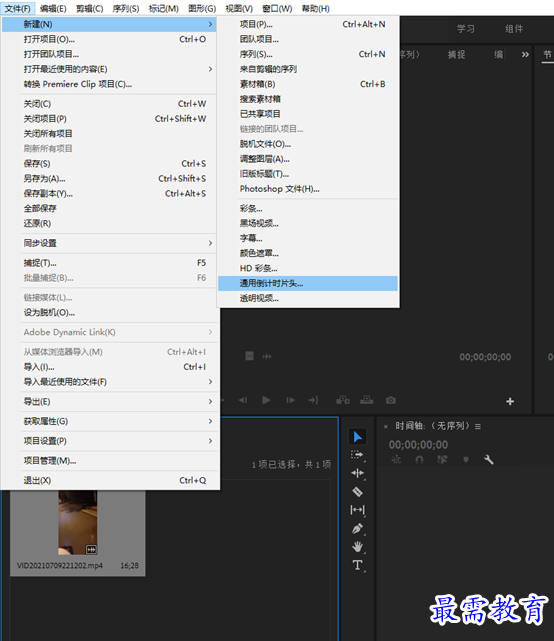This screenshot has width=554, height=641.
Task: Choose 序列(S)... in new submenu
Action: pyautogui.click(x=308, y=54)
